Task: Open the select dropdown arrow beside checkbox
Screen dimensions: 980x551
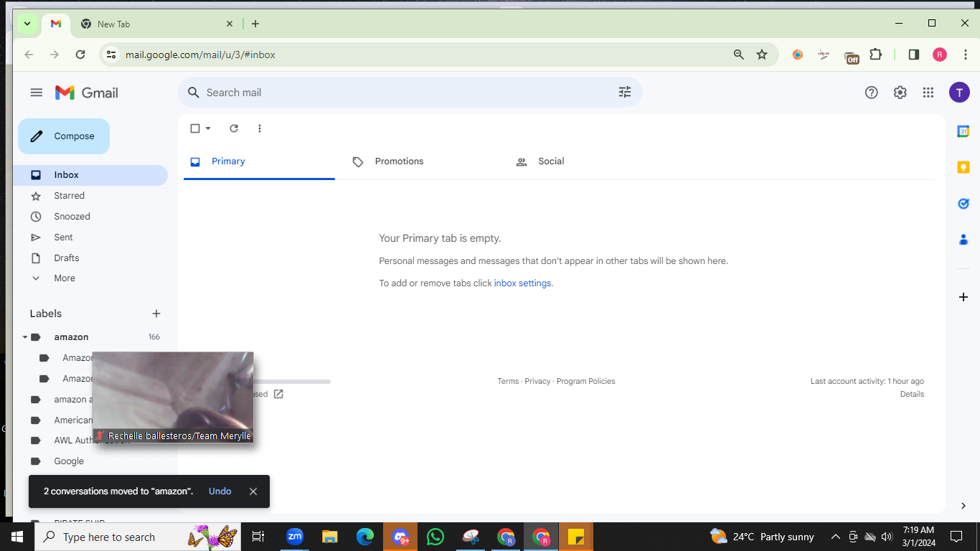Action: (208, 128)
